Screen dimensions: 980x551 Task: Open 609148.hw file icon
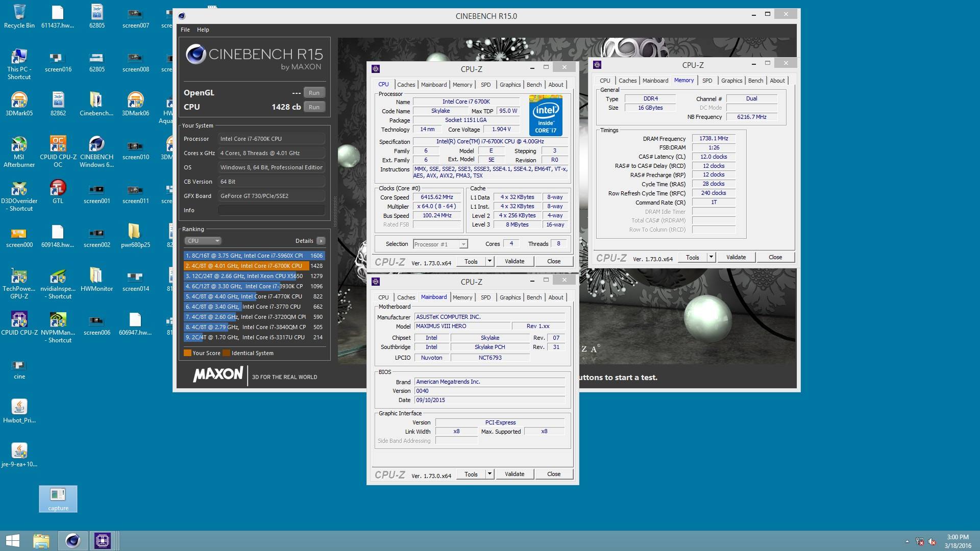coord(58,235)
